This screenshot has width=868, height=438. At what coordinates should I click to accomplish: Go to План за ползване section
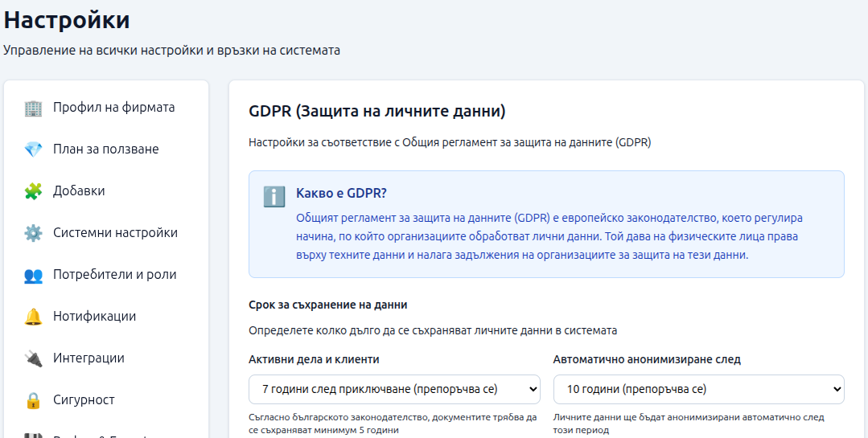tap(106, 149)
